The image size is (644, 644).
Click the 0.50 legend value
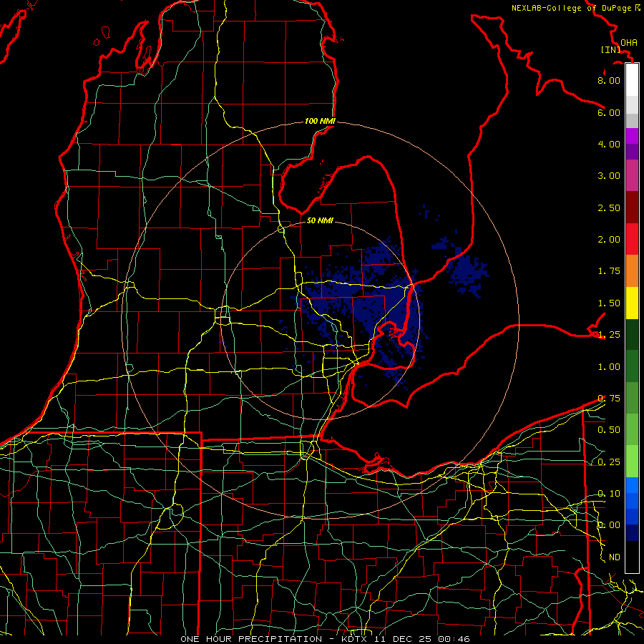pos(609,430)
